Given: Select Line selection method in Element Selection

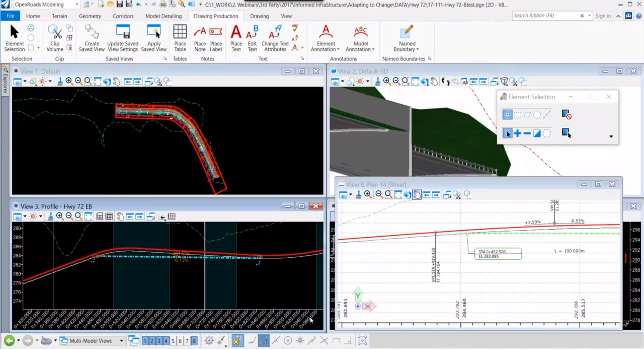Looking at the screenshot, I should pyautogui.click(x=547, y=115).
